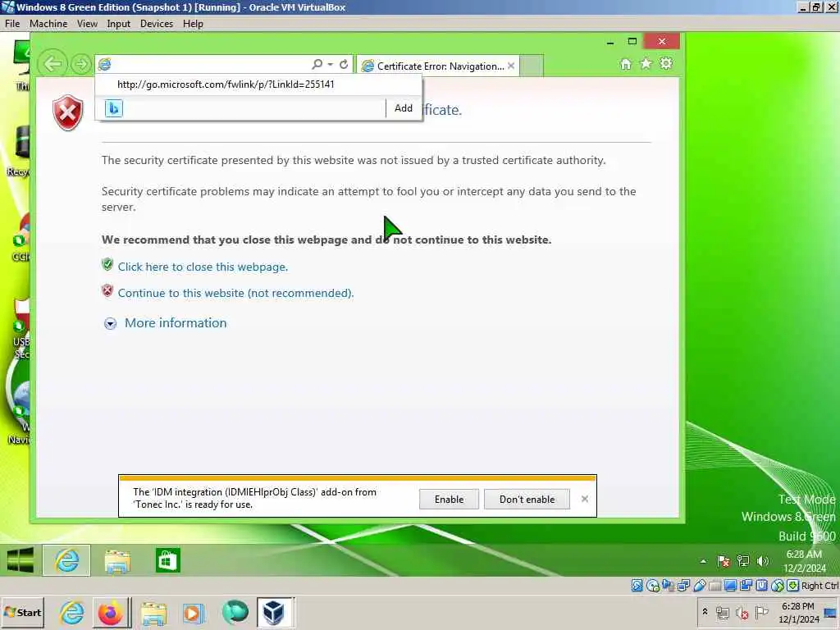Open the VirtualBox View menu
This screenshot has width=840, height=630.
click(87, 24)
